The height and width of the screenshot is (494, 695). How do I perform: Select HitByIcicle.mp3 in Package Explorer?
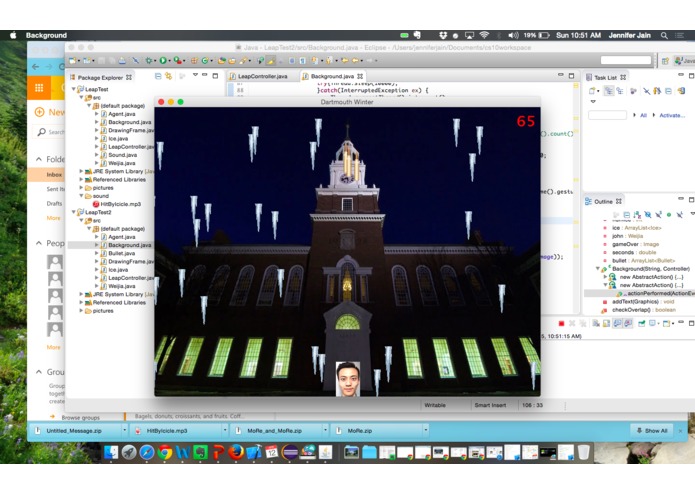click(121, 204)
